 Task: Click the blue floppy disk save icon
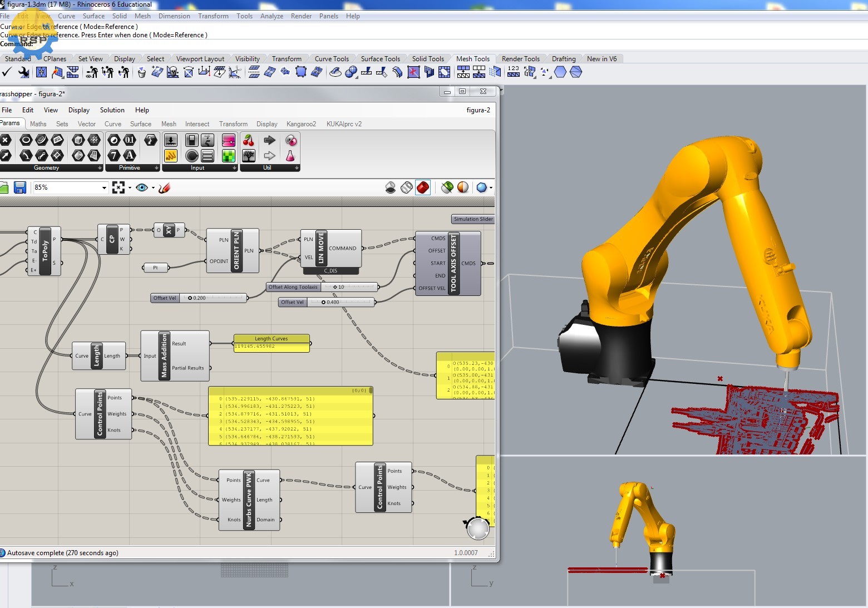pyautogui.click(x=20, y=187)
